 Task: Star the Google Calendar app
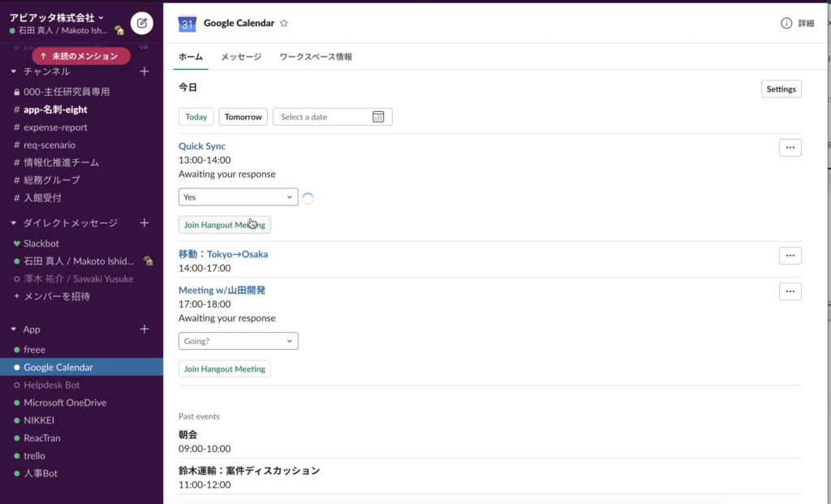coord(284,23)
